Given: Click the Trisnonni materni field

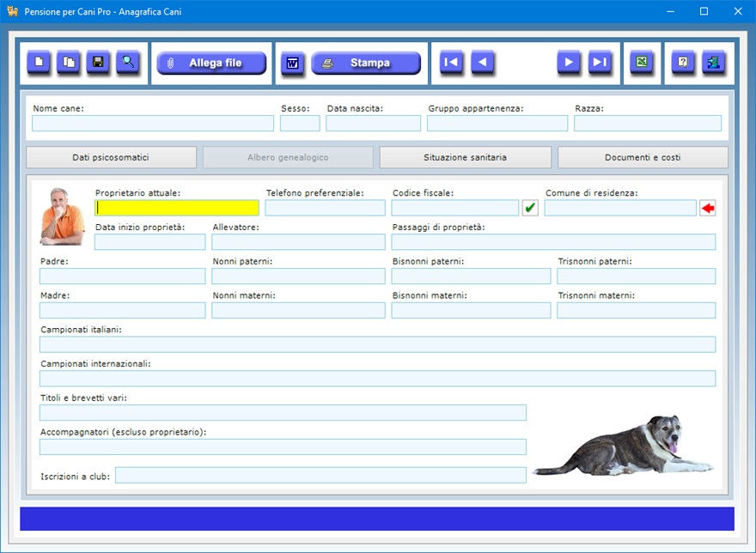Looking at the screenshot, I should point(637,311).
